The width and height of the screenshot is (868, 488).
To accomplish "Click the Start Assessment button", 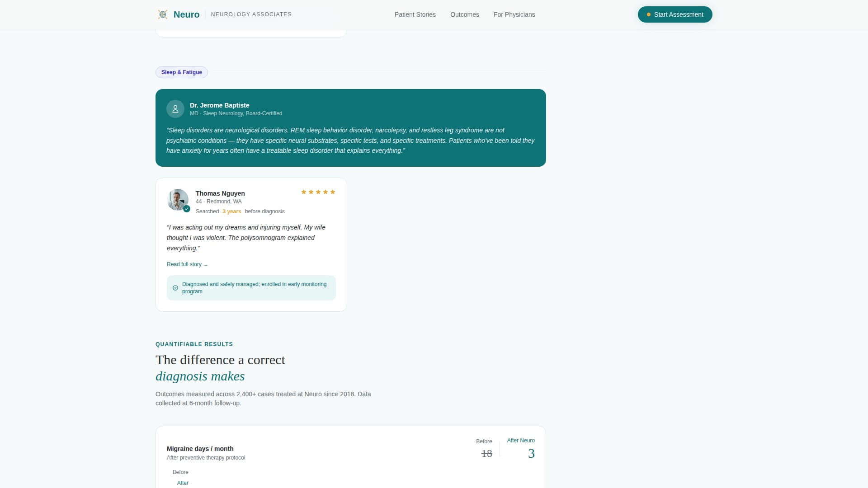I will pyautogui.click(x=675, y=14).
